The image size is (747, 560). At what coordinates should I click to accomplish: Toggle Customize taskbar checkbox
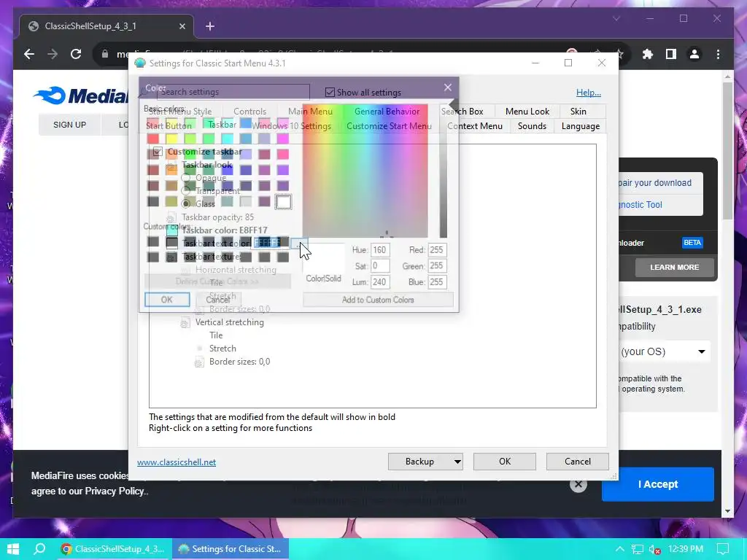click(x=158, y=152)
